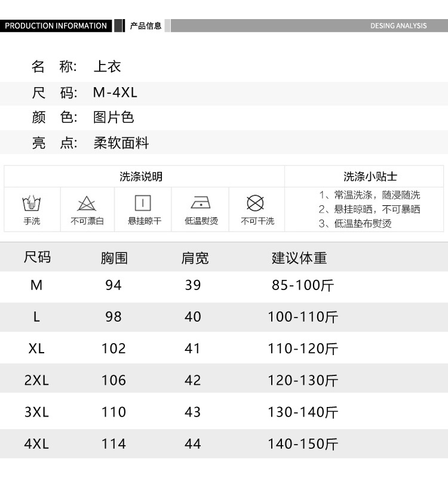Click the hand wash (手洗) icon
The image size is (448, 481).
(x=31, y=203)
